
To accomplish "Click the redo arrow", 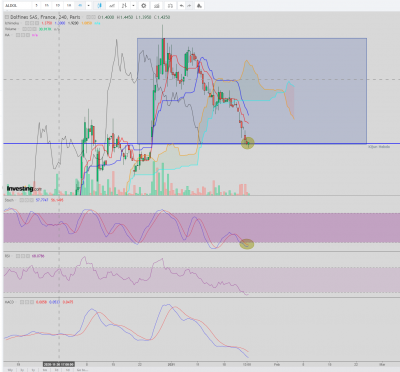I will (189, 6).
